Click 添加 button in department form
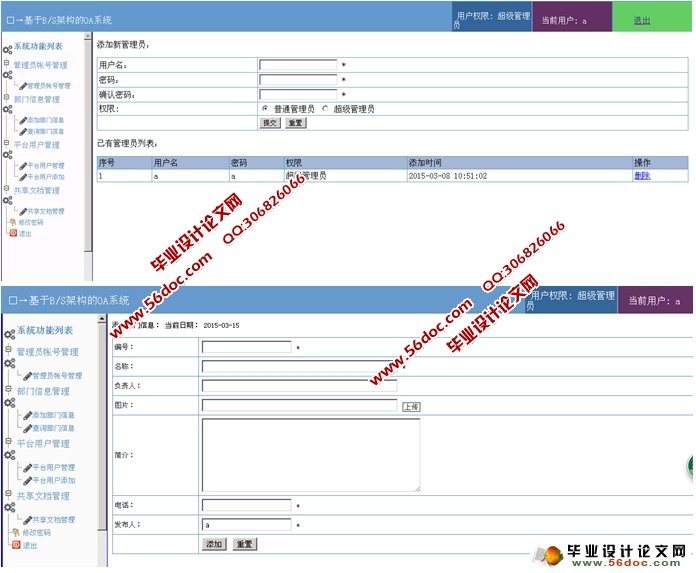The width and height of the screenshot is (696, 573). [x=214, y=544]
